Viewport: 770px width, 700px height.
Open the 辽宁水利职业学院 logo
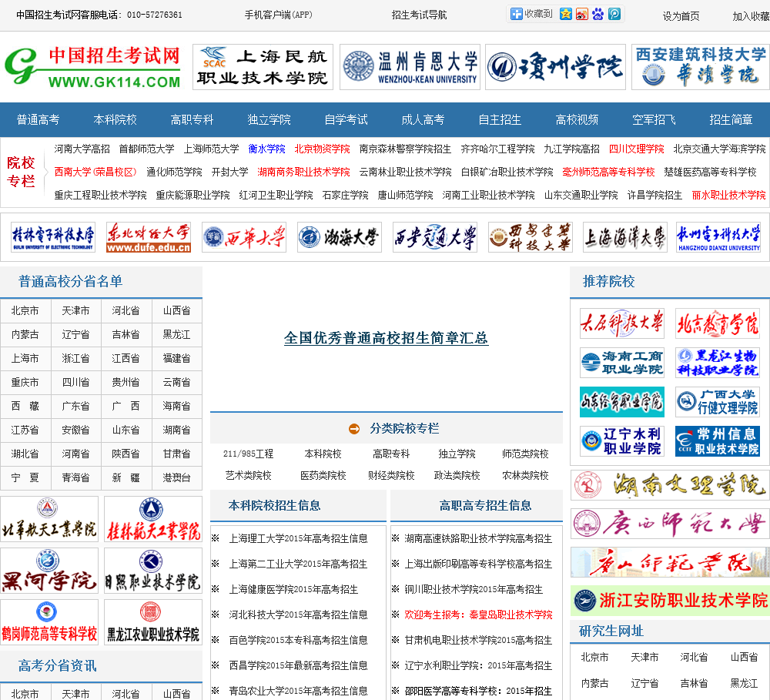coord(621,441)
